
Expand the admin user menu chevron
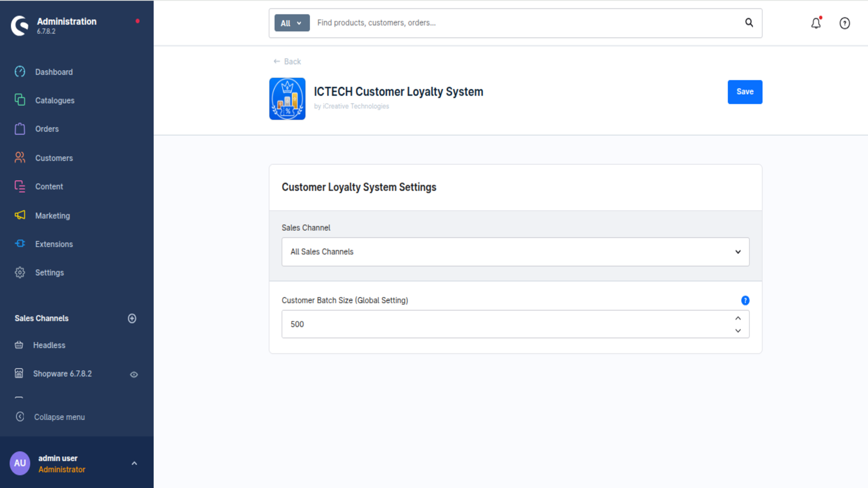134,463
